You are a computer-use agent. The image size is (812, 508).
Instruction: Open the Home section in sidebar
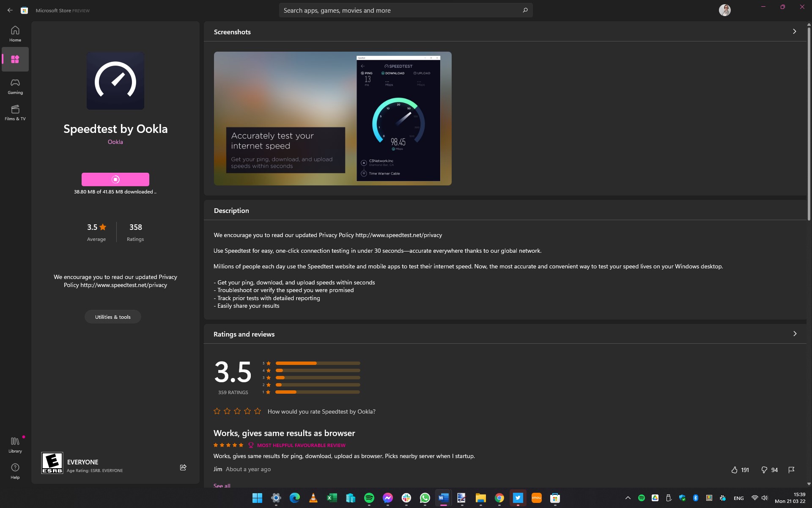(x=15, y=34)
